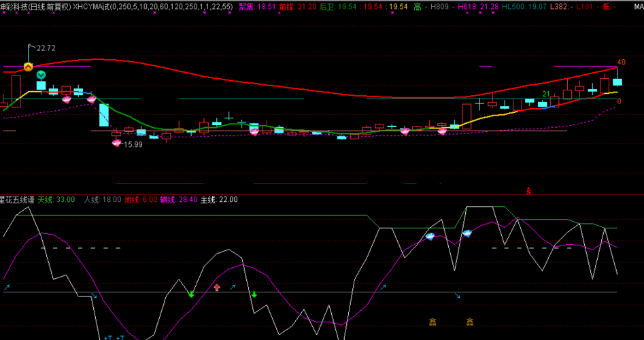Click the orange 40 label at chart right
The height and width of the screenshot is (340, 644).
(x=621, y=63)
